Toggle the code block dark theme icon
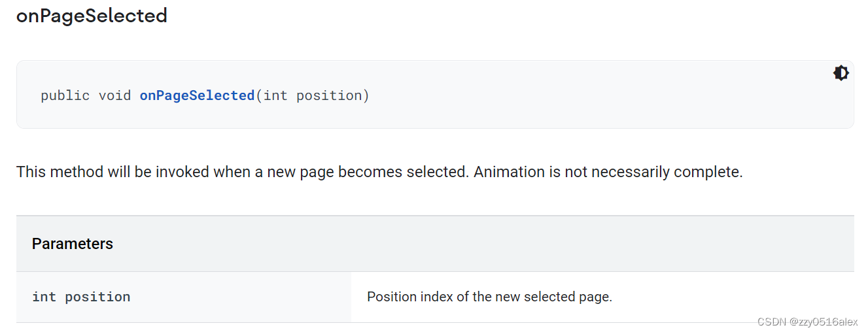The image size is (868, 334). 841,73
